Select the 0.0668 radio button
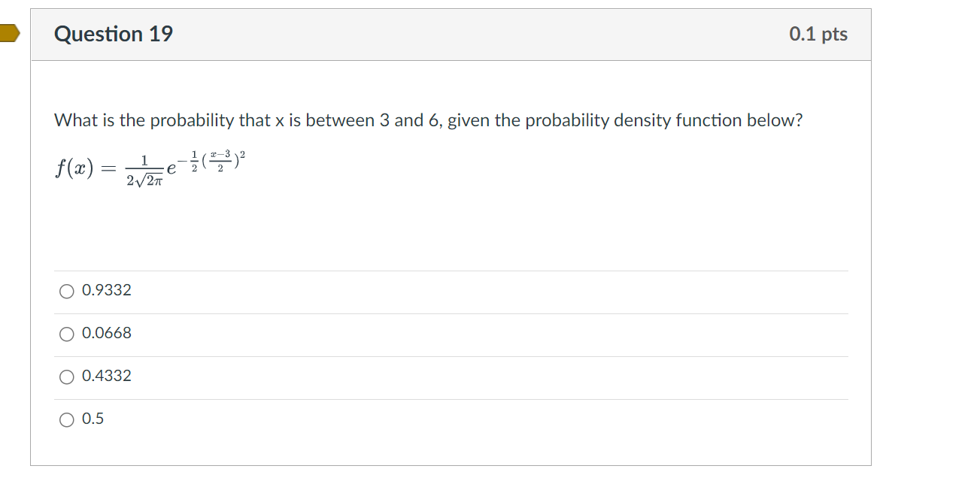The height and width of the screenshot is (478, 980). point(66,334)
